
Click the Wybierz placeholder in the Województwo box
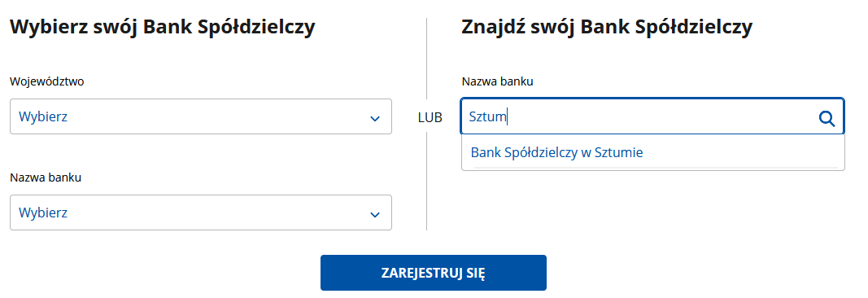pos(43,117)
